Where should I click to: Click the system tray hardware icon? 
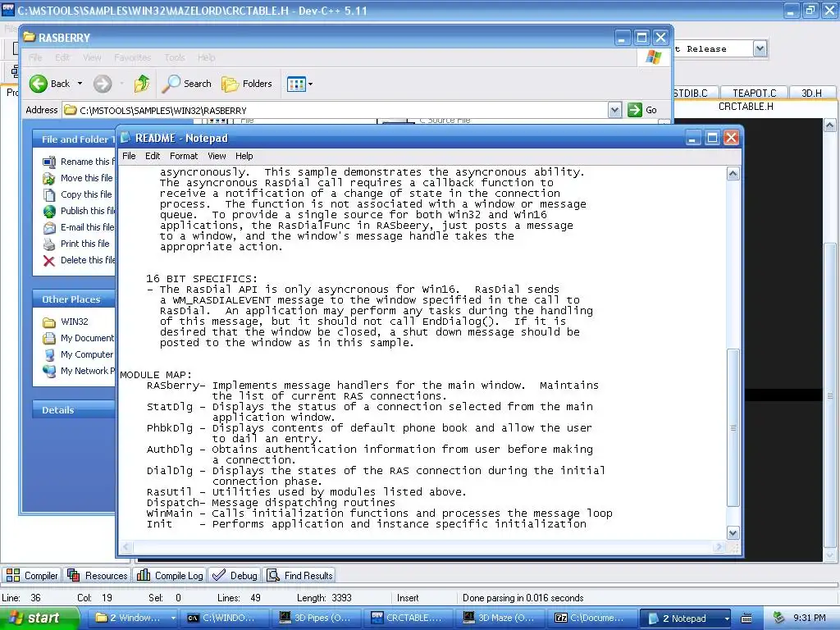pyautogui.click(x=779, y=618)
